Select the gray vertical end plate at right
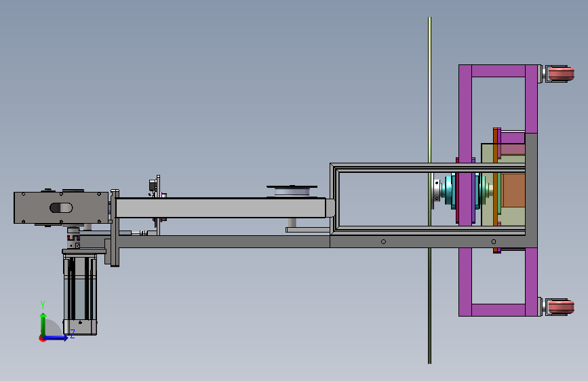Viewport: 588px width, 381px height. [x=531, y=190]
